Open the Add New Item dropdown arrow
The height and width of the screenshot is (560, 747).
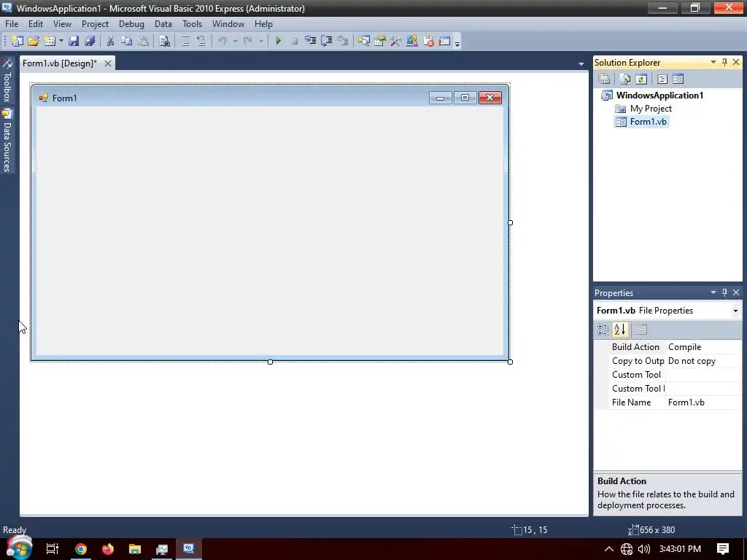coord(61,42)
